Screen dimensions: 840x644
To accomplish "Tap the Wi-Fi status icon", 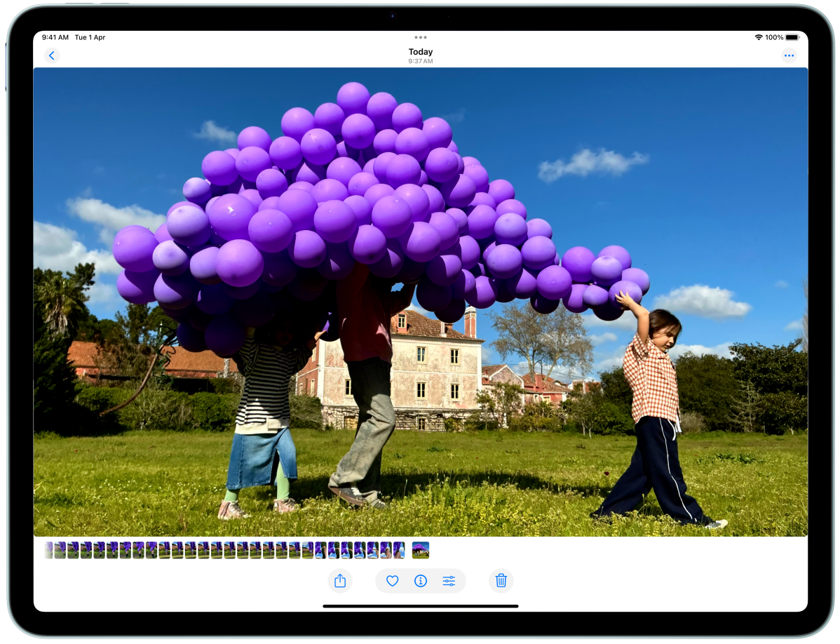I will pyautogui.click(x=758, y=37).
